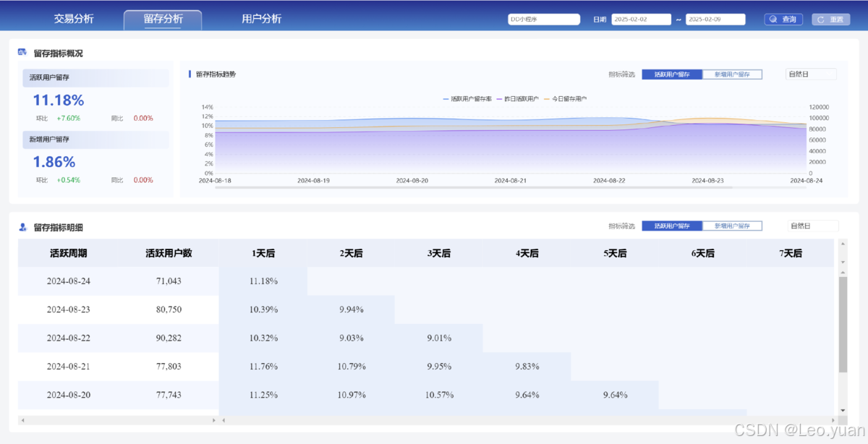
Task: Select 新增用户留存 filter in the details table
Action: point(732,226)
